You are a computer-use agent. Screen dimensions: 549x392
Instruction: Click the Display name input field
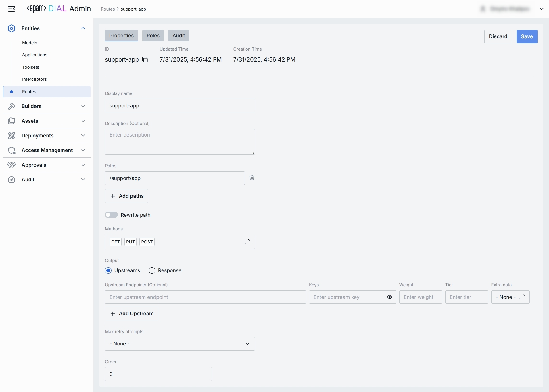click(x=180, y=106)
